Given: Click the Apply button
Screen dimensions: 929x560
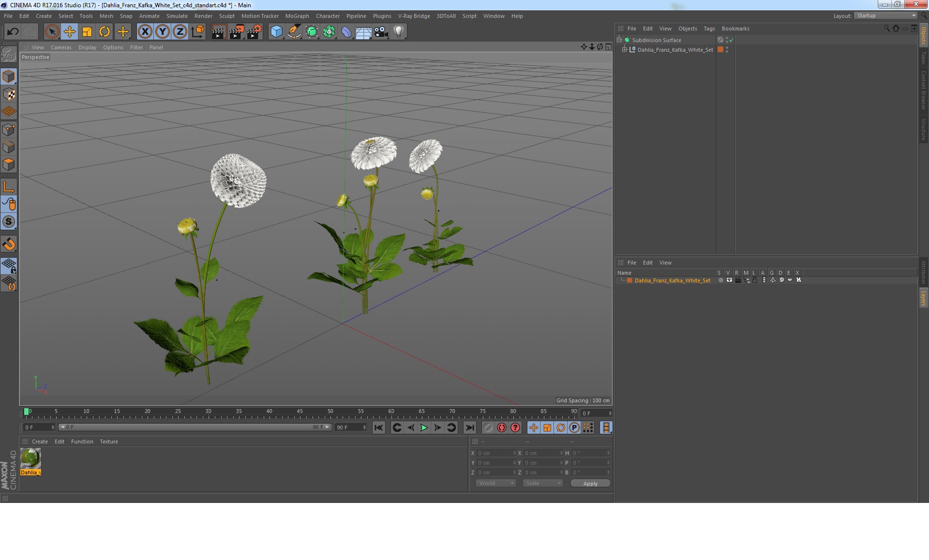Looking at the screenshot, I should click(x=590, y=484).
